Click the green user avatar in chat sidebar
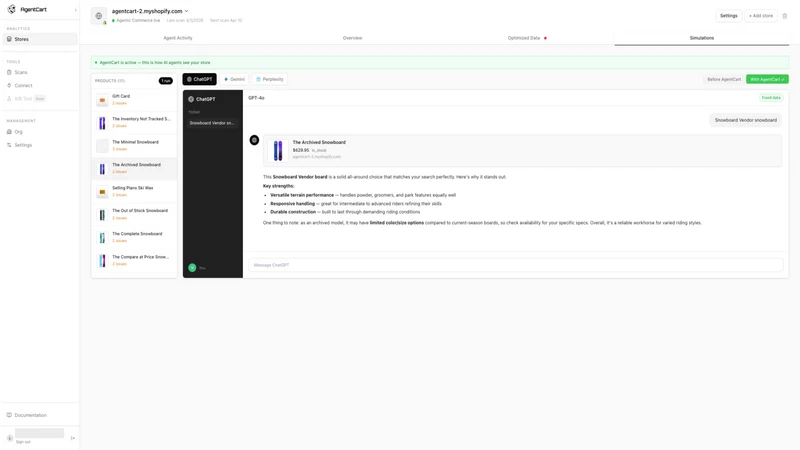 (x=192, y=267)
